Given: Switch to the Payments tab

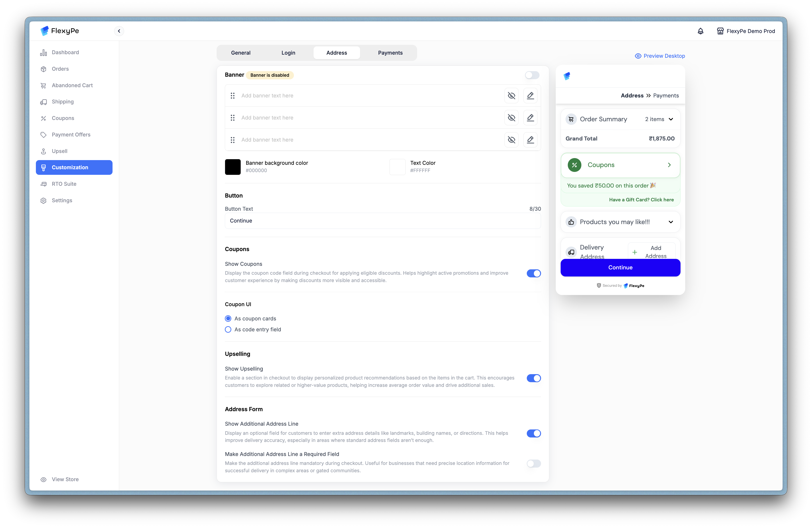Looking at the screenshot, I should 390,53.
